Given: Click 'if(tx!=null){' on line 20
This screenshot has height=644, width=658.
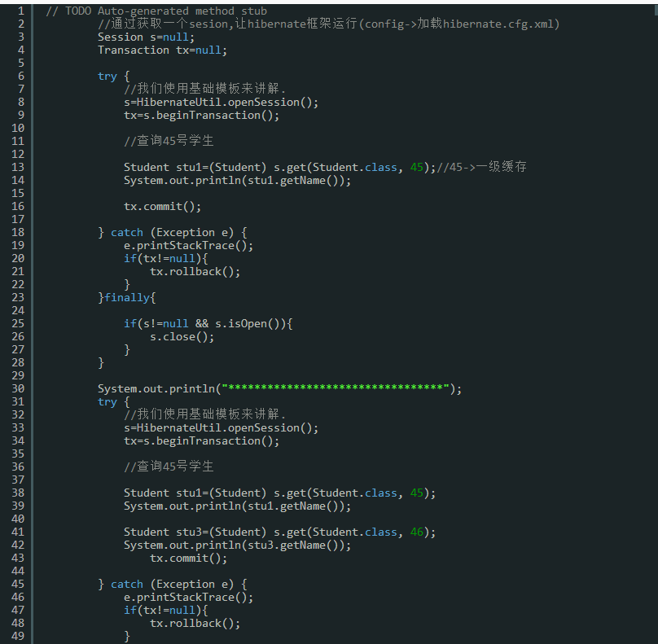Looking at the screenshot, I should pos(166,258).
